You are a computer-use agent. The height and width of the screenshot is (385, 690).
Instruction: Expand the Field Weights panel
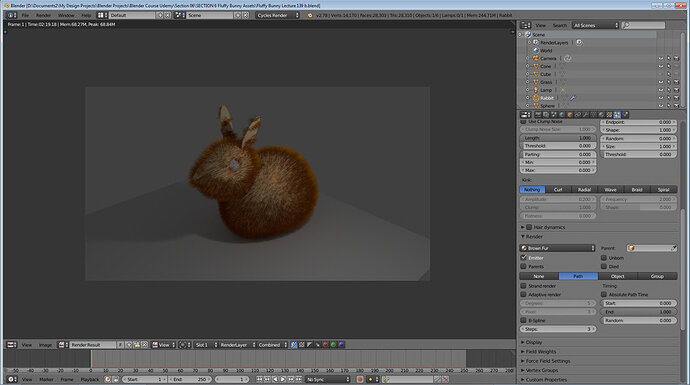(541, 352)
